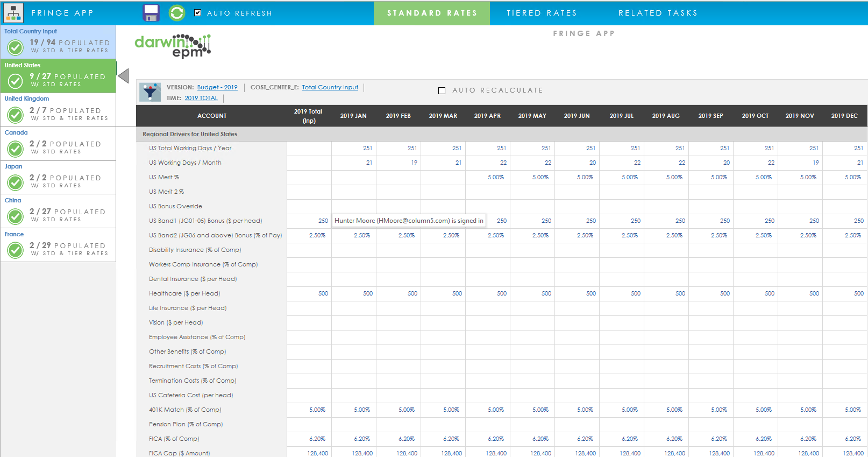Click the 2019 Total (Inp) column header
This screenshot has height=457, width=868.
(308, 116)
